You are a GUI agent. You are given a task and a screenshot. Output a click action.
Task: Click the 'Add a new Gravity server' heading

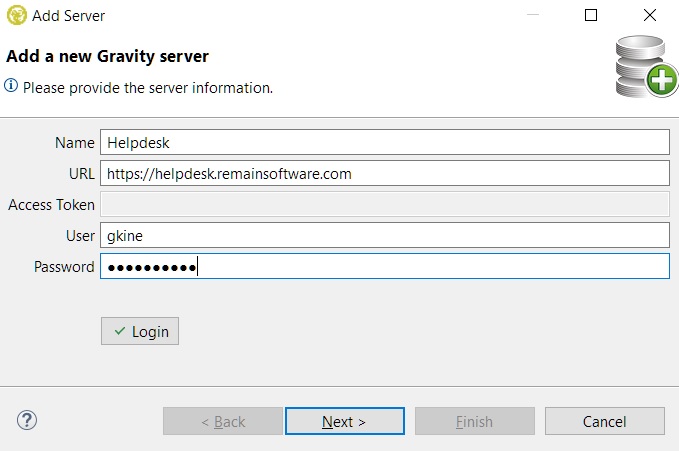pos(108,56)
